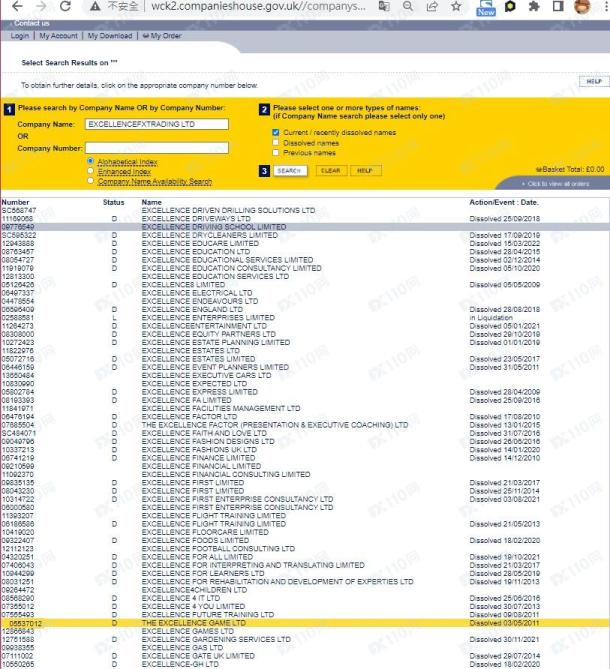Click the Number column header
610x669 pixels.
(x=15, y=202)
